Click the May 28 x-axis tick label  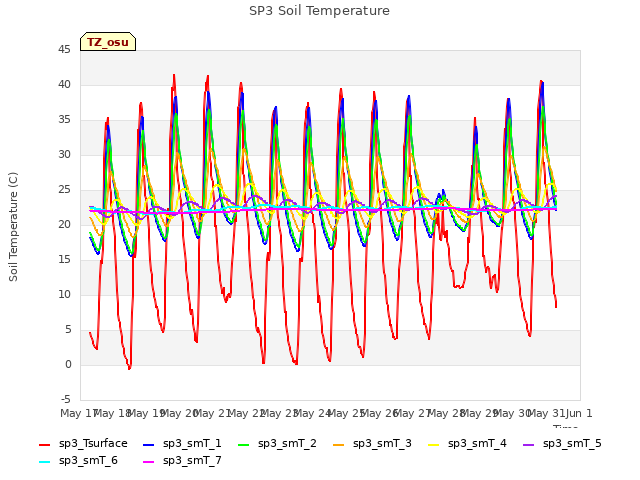click(x=446, y=413)
